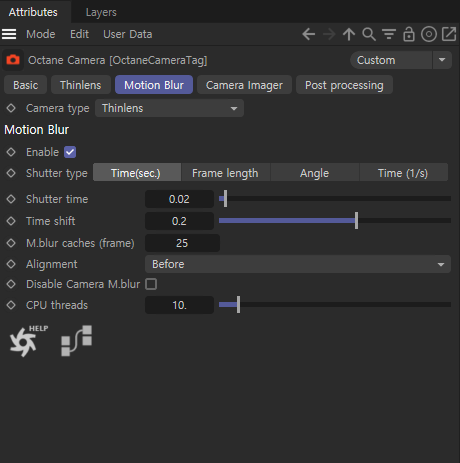Open the hamburger menu icon
The height and width of the screenshot is (463, 460).
coord(9,34)
